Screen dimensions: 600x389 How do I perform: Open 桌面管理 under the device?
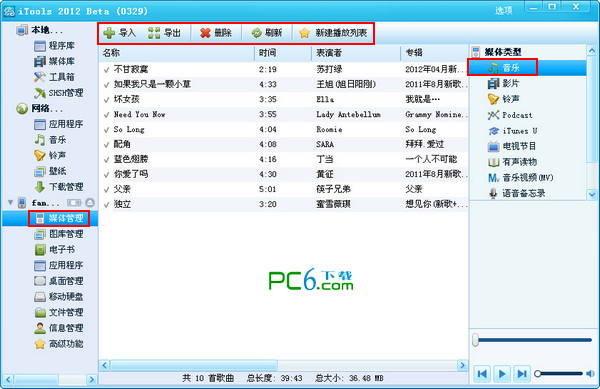click(59, 281)
